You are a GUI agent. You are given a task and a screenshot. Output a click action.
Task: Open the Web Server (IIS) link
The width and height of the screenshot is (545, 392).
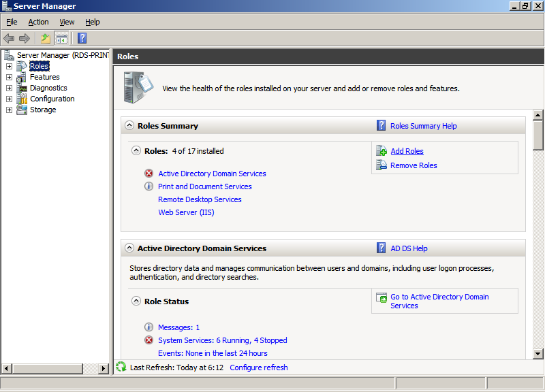pyautogui.click(x=186, y=212)
